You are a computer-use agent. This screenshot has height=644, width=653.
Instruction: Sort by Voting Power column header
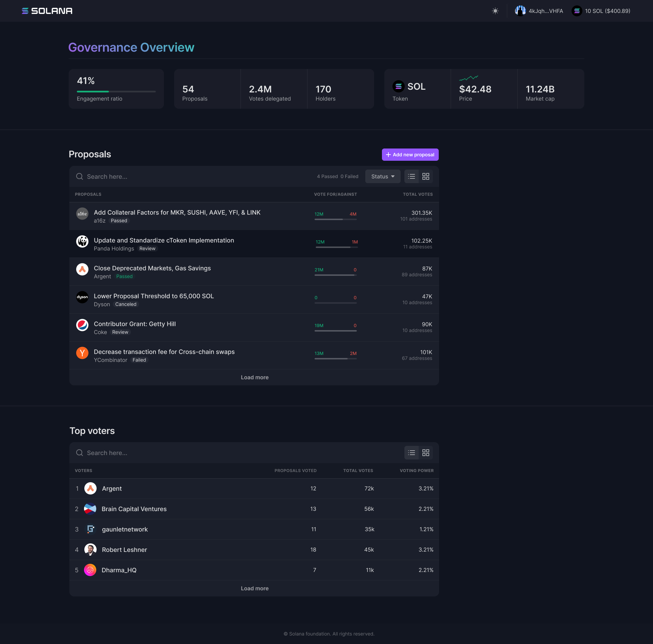417,471
